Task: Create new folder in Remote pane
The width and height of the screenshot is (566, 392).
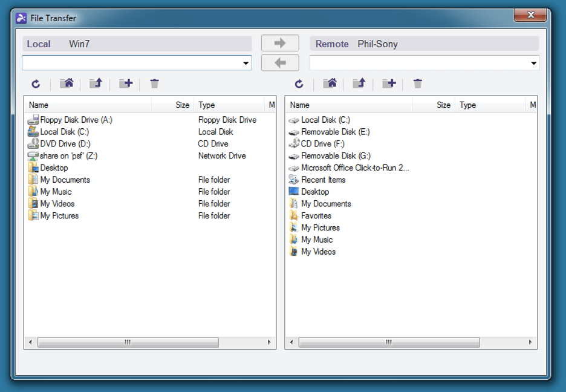Action: [388, 83]
